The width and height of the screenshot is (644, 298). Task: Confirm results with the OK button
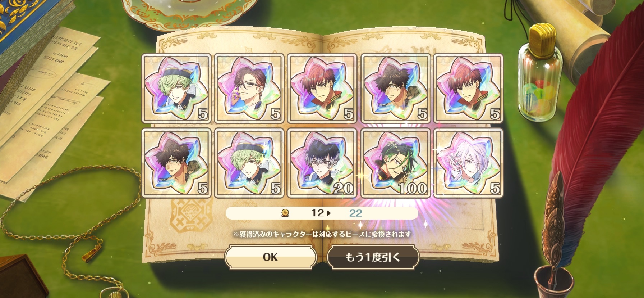point(270,257)
